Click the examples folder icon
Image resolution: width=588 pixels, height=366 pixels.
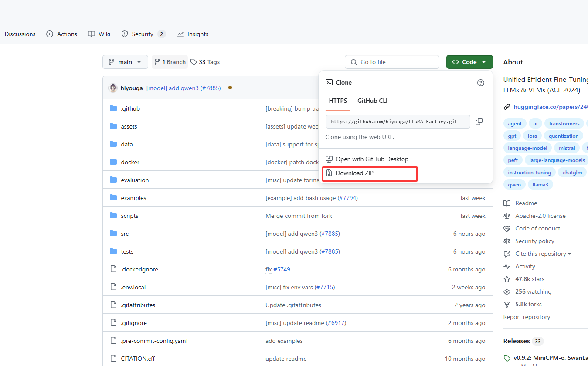[x=113, y=198]
